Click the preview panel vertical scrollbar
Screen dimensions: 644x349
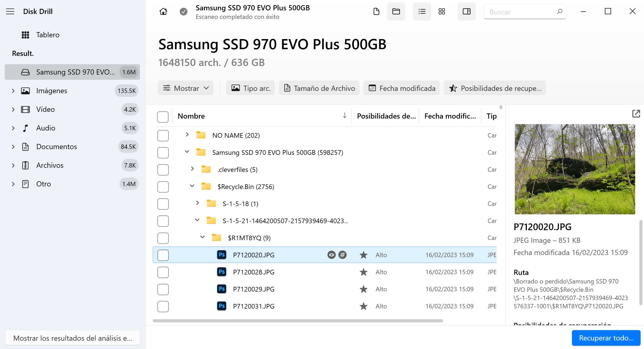point(641,262)
